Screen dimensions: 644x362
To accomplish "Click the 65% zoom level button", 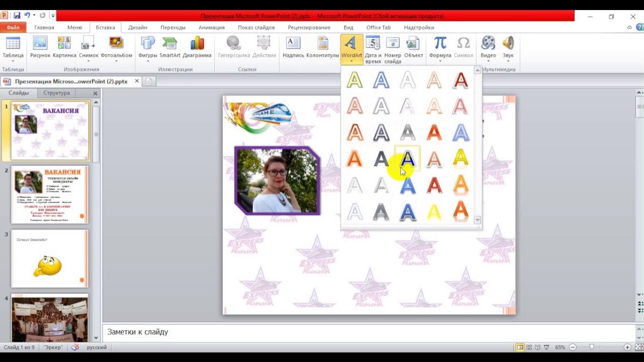I will [559, 347].
